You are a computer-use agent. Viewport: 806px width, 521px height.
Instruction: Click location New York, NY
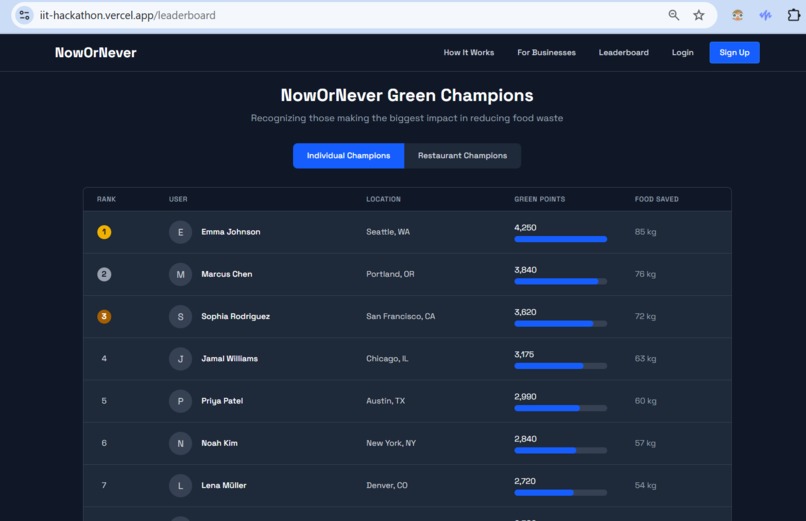[391, 443]
